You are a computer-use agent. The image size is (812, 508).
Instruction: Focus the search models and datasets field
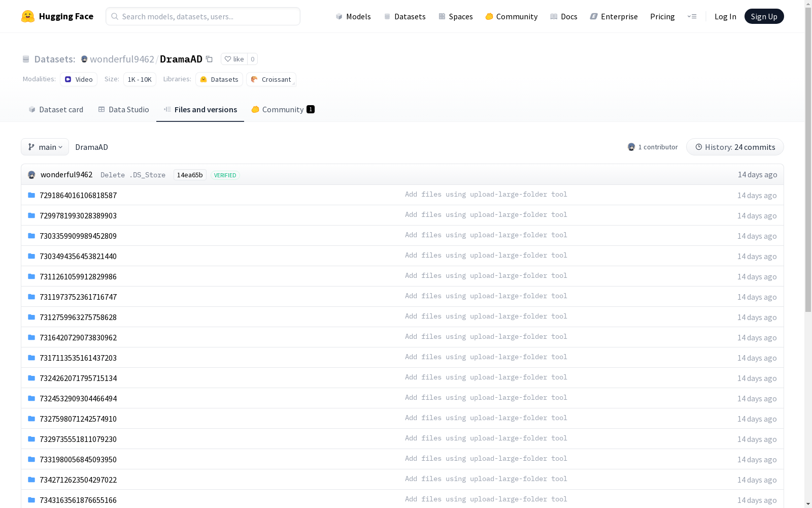[203, 16]
